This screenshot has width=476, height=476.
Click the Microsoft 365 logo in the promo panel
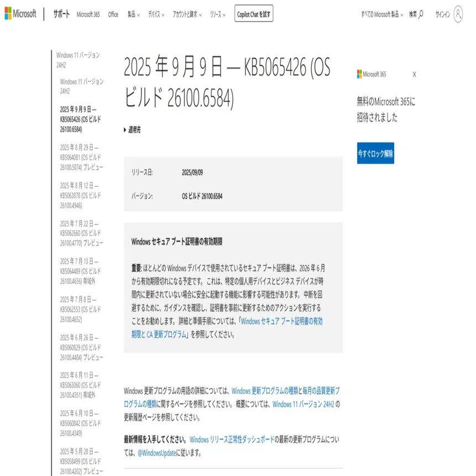tap(372, 74)
